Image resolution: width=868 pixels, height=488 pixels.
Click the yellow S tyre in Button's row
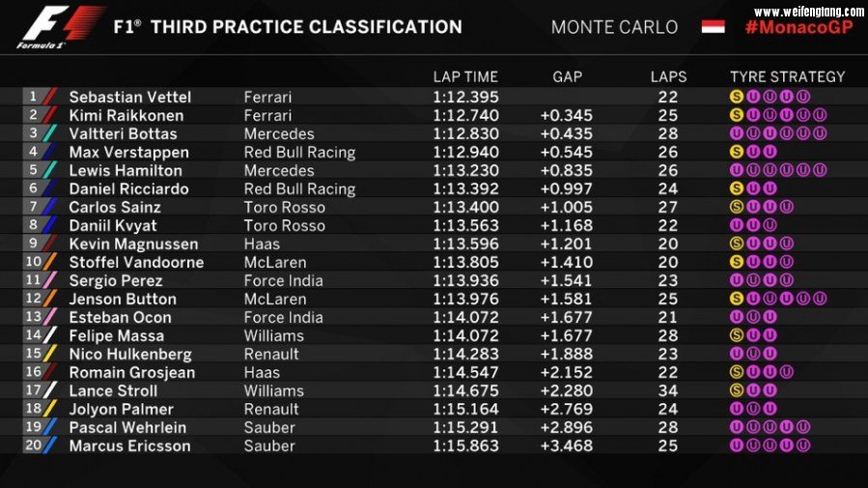pyautogui.click(x=737, y=299)
